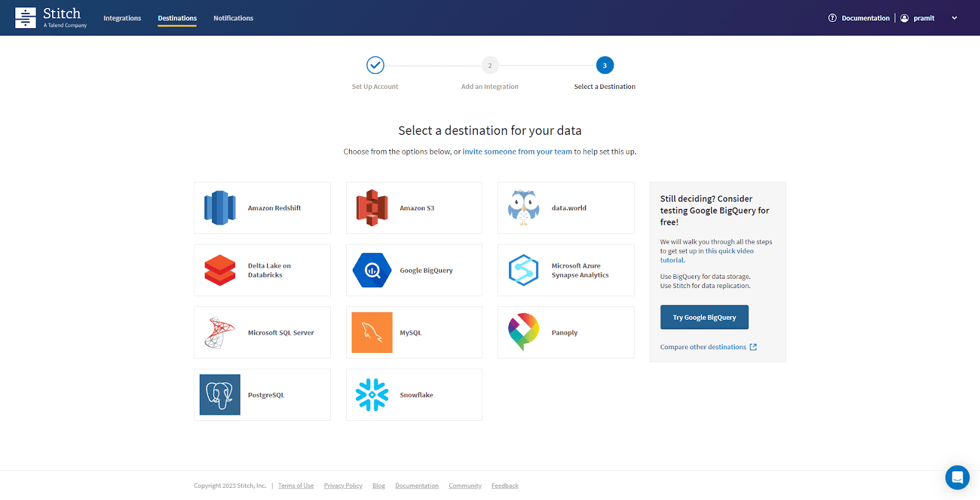The width and height of the screenshot is (980, 500).
Task: Click the Add an Integration step label
Action: point(490,86)
